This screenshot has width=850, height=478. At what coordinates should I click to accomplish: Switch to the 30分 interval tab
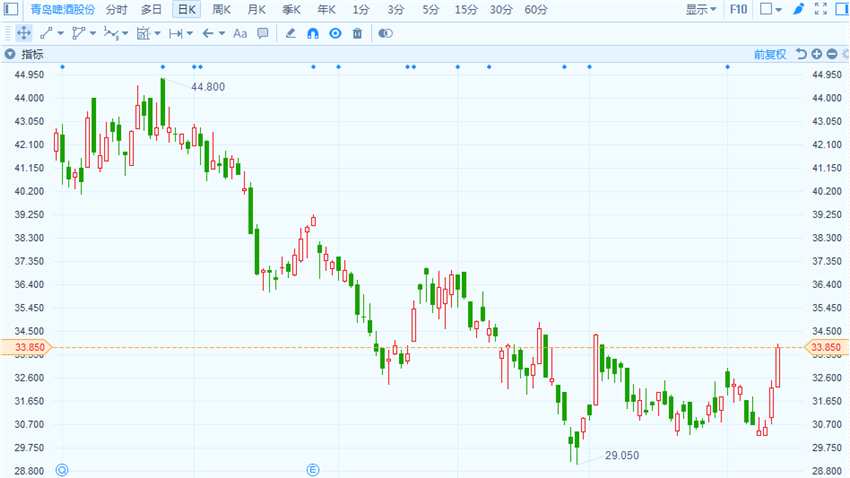500,10
